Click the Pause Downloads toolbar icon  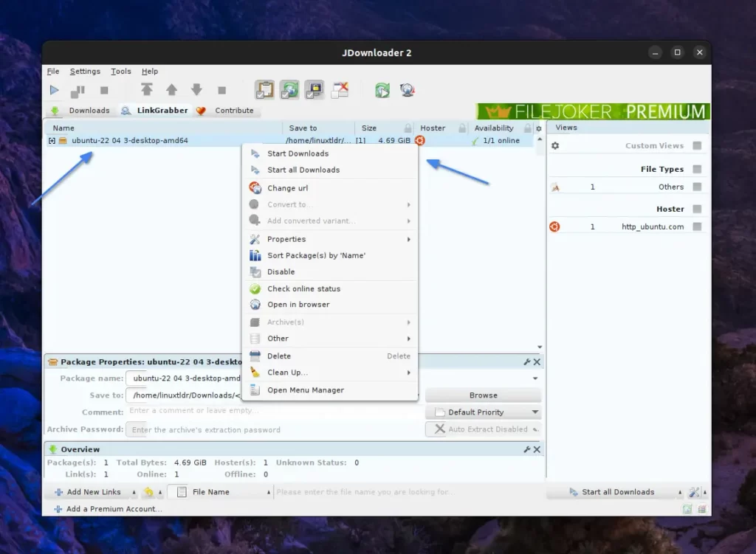tap(78, 91)
